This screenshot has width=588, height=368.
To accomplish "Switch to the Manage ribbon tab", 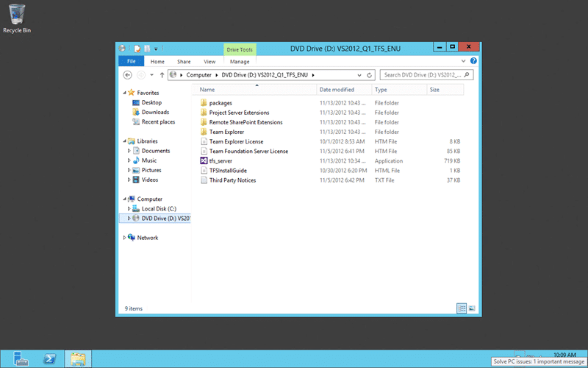I will 240,62.
